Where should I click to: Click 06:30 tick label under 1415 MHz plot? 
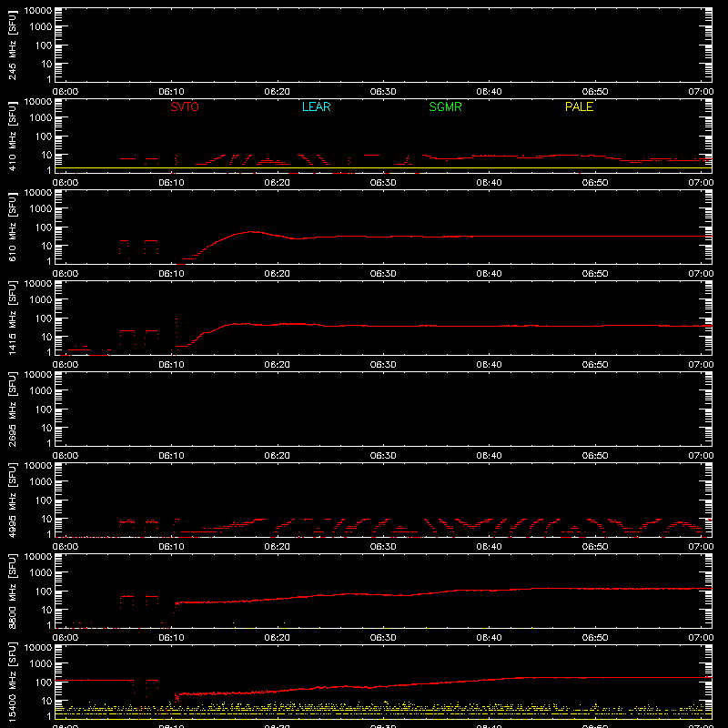pyautogui.click(x=383, y=365)
